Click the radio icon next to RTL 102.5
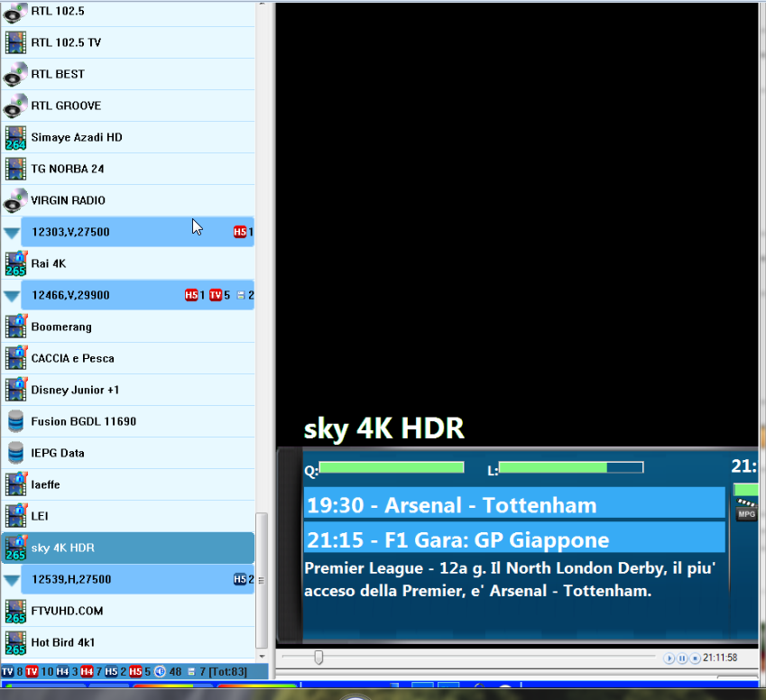Screen dimensions: 766x700 pos(15,13)
